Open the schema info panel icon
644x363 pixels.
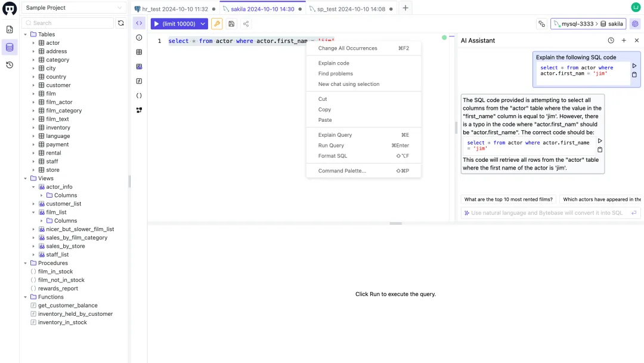pyautogui.click(x=139, y=38)
